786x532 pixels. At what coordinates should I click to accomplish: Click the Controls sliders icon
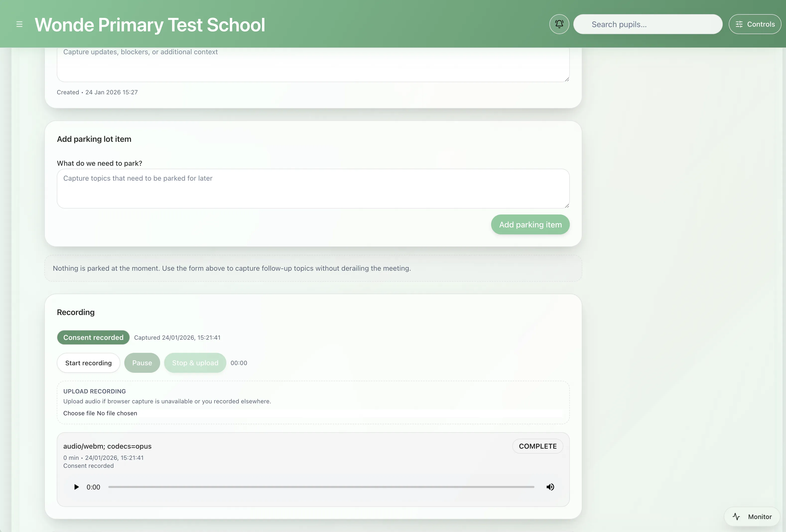[739, 24]
